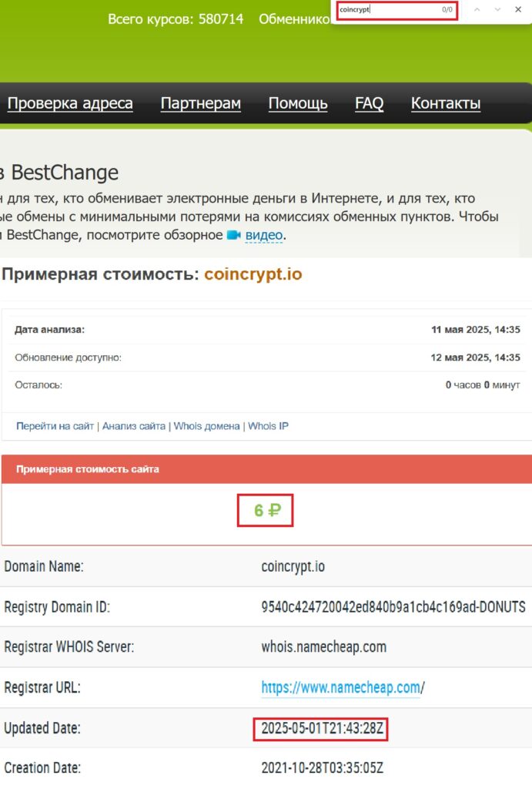Open the Контакты page

446,104
